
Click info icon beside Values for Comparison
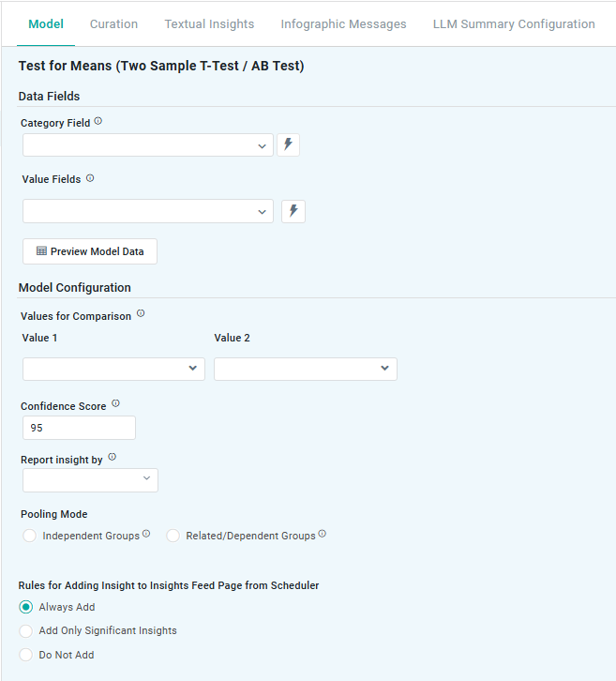click(x=141, y=315)
